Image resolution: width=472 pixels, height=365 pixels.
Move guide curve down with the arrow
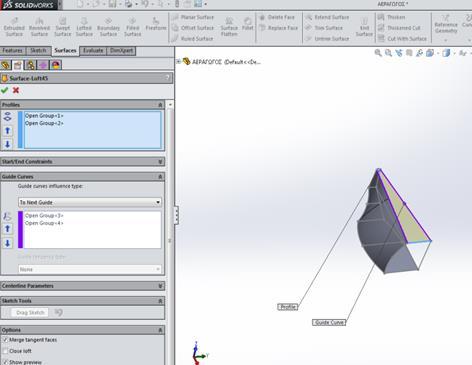coord(7,243)
